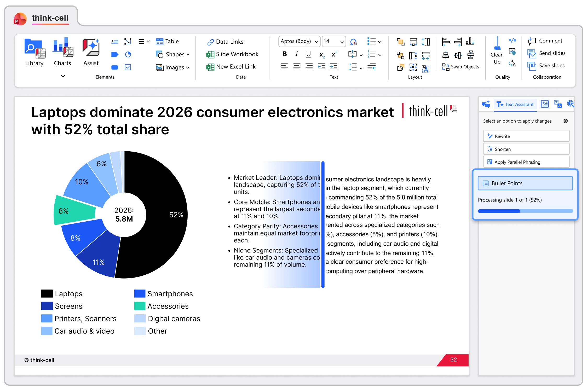The height and width of the screenshot is (392, 588).
Task: Click the Accessories teal legend swatch
Action: pyautogui.click(x=140, y=306)
